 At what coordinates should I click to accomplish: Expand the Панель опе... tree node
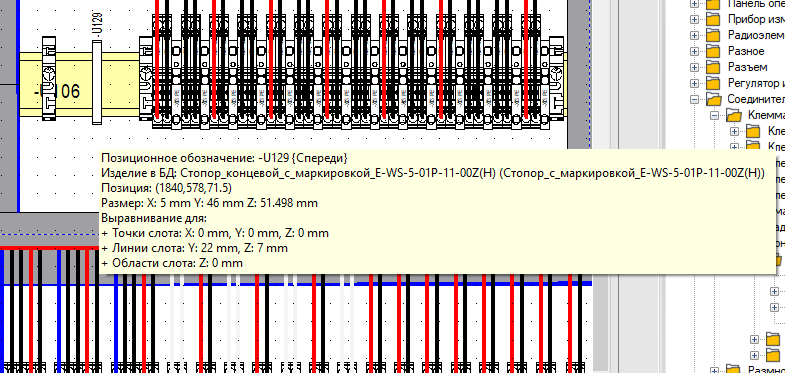click(694, 4)
